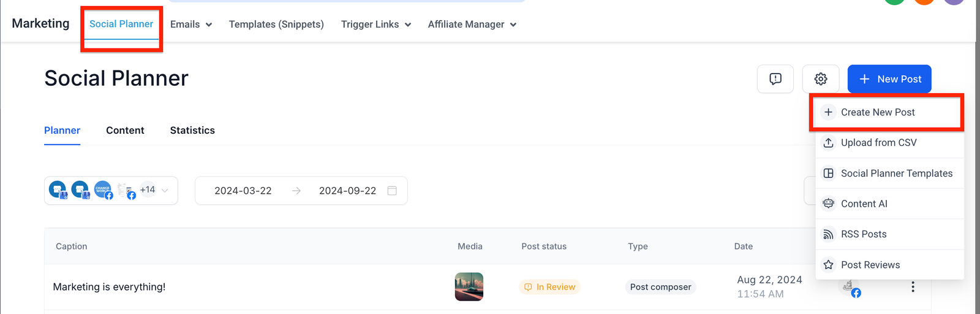Viewport: 980px width, 314px height.
Task: Choose Create New Post from menu
Action: tap(878, 112)
